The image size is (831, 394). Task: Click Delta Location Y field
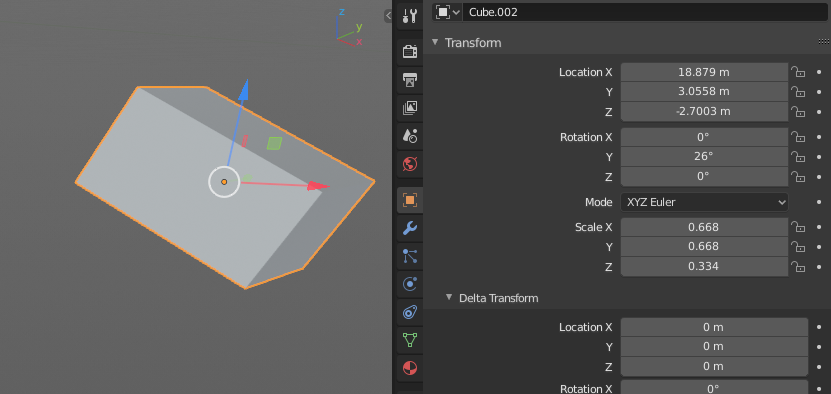tap(714, 347)
